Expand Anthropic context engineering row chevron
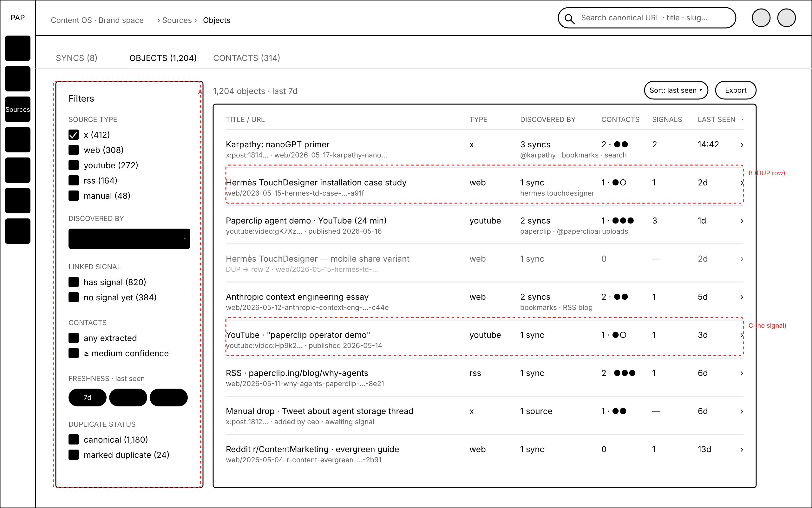This screenshot has height=508, width=812. 742,297
